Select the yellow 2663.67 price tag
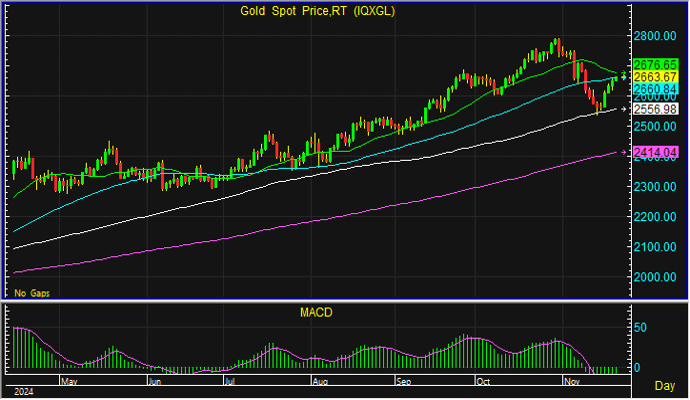The width and height of the screenshot is (690, 400). [x=656, y=77]
